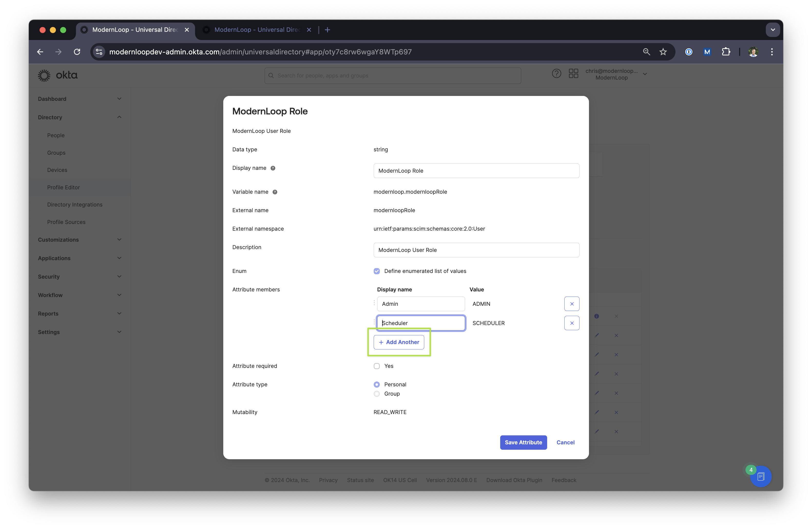View site information icon in address bar

99,52
